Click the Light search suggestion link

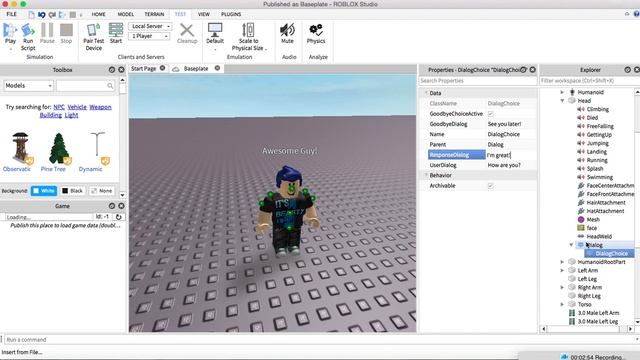(x=71, y=115)
